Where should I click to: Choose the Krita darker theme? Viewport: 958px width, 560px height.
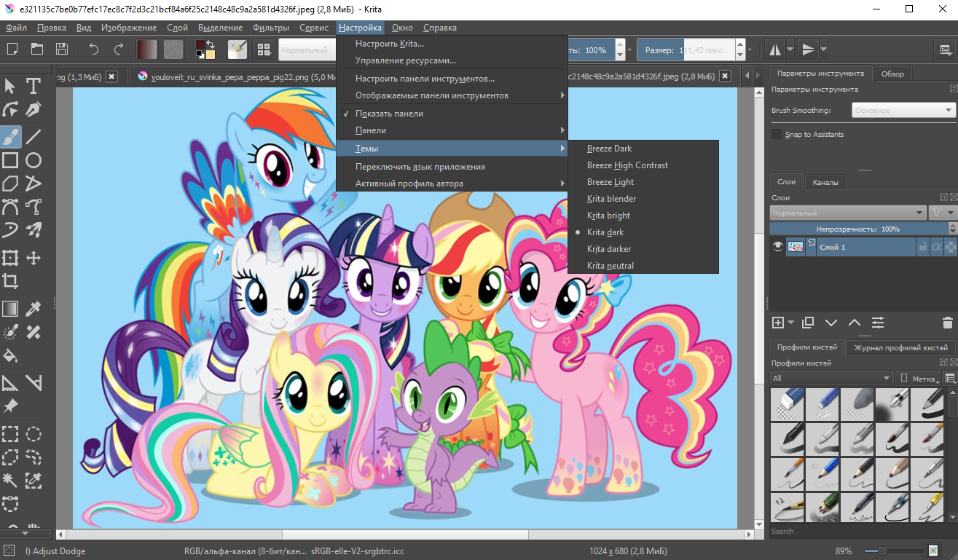[609, 249]
